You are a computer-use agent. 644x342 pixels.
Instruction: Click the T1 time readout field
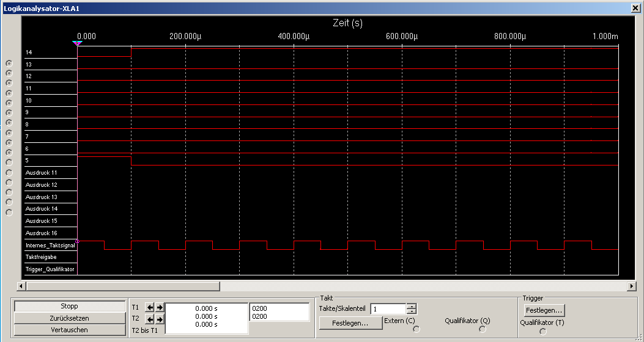tap(207, 308)
